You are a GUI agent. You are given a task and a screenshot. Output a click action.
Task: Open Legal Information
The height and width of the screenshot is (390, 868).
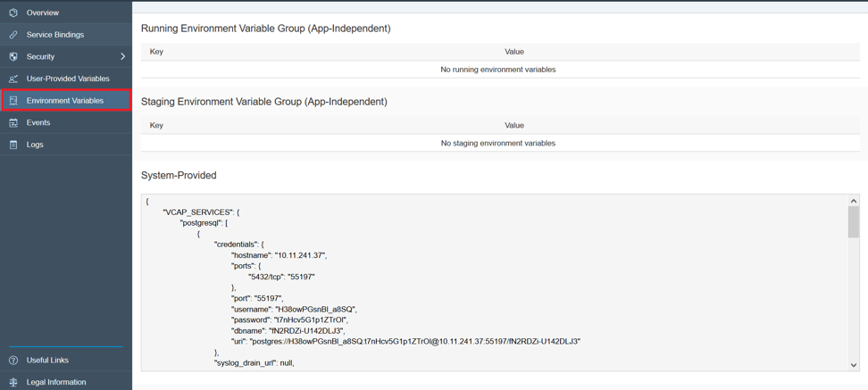pos(56,382)
